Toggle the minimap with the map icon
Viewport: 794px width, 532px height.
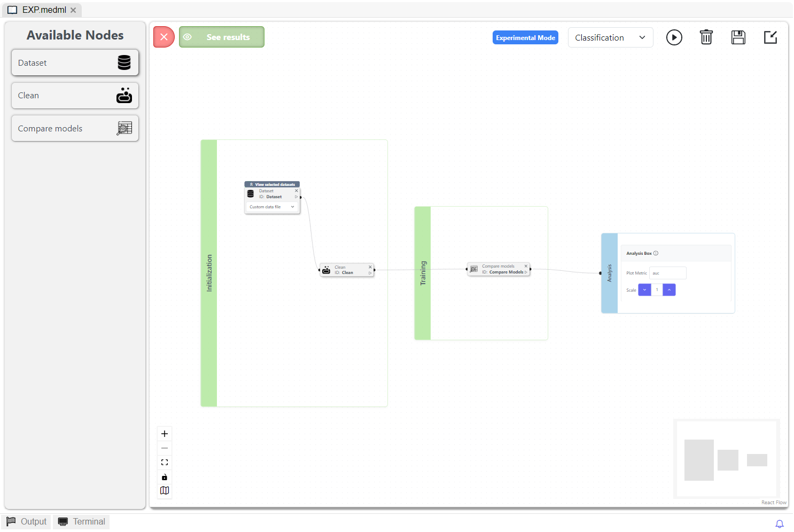(165, 491)
